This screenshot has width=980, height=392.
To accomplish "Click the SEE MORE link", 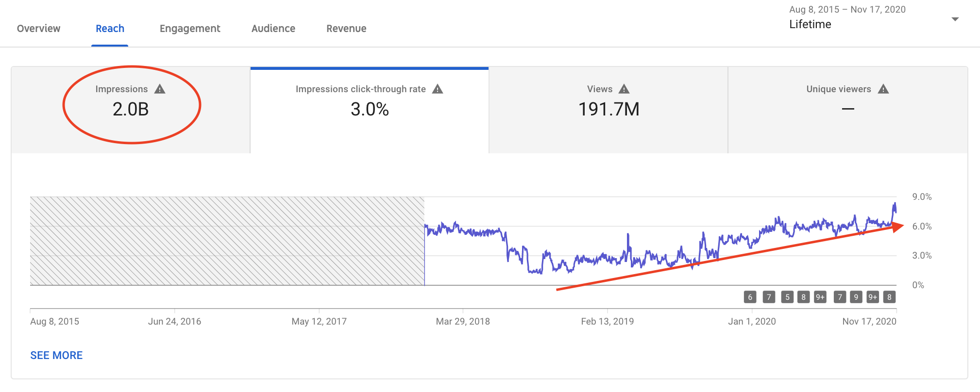I will pyautogui.click(x=56, y=355).
